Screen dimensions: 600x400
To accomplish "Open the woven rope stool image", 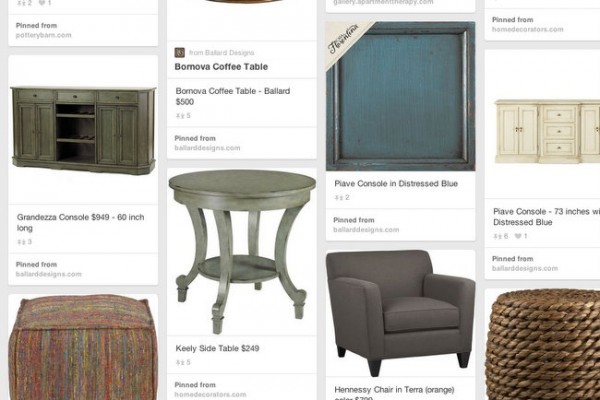I will point(542,344).
